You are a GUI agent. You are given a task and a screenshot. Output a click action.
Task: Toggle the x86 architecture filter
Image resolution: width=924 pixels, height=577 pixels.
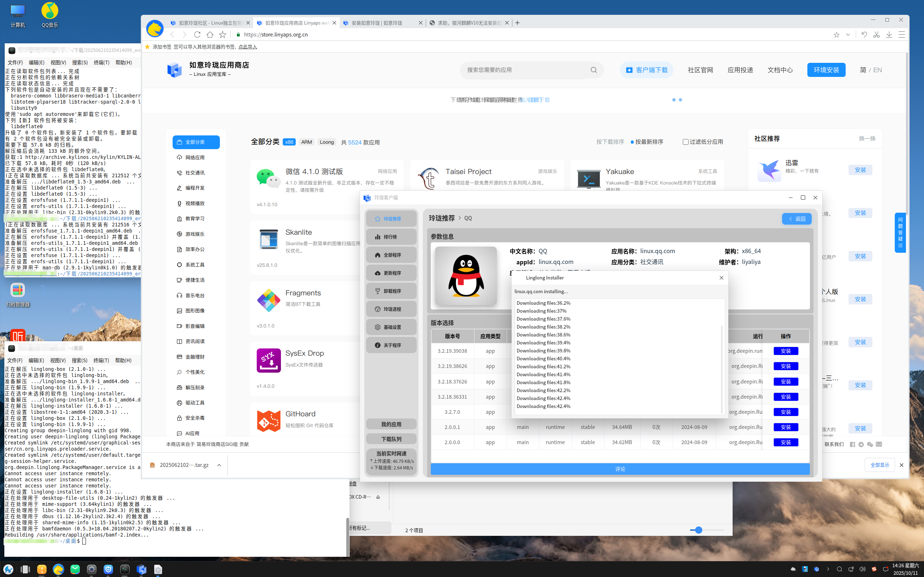pos(289,142)
